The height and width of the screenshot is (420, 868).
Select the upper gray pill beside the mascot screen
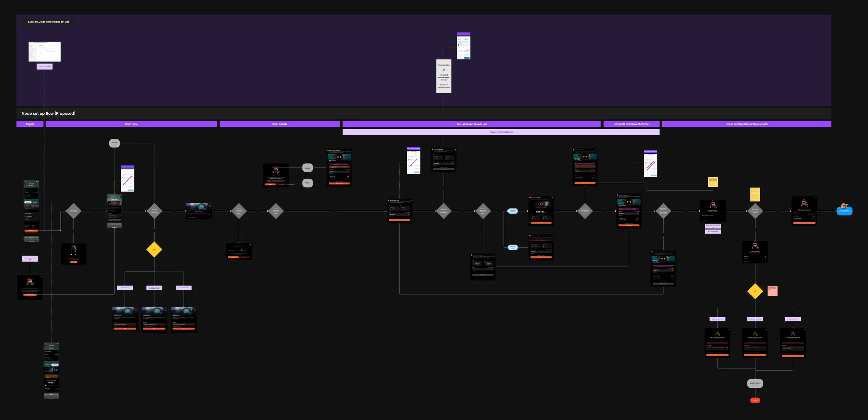(307, 168)
